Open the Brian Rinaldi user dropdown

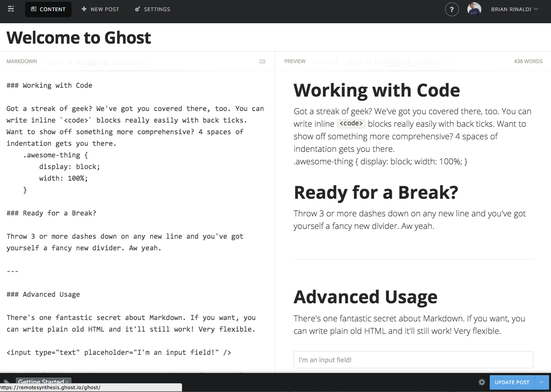514,9
